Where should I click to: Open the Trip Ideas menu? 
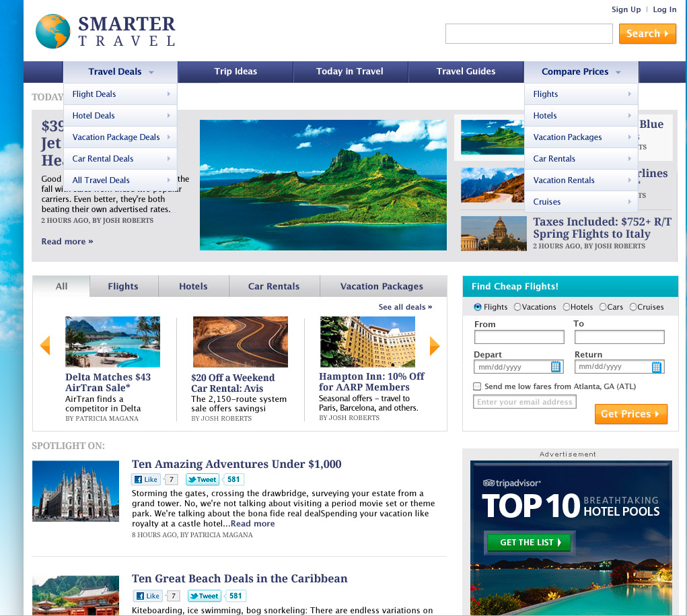coord(236,71)
